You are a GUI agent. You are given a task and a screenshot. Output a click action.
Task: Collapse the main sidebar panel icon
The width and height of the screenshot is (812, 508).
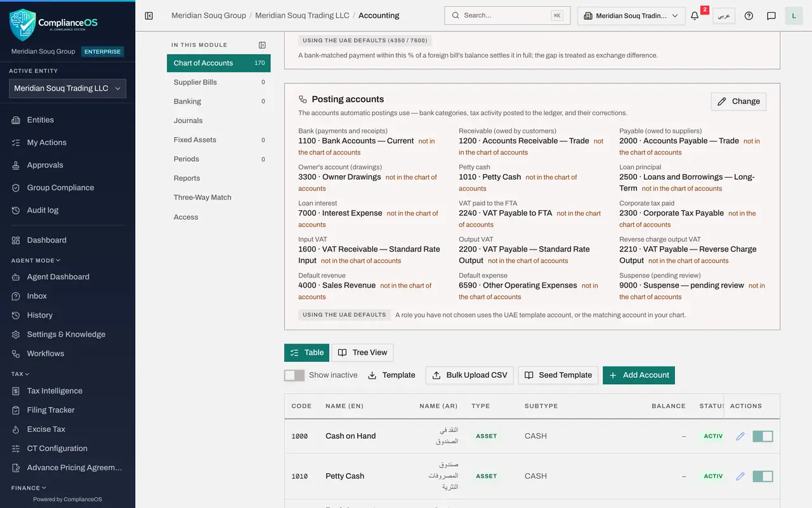pos(149,16)
